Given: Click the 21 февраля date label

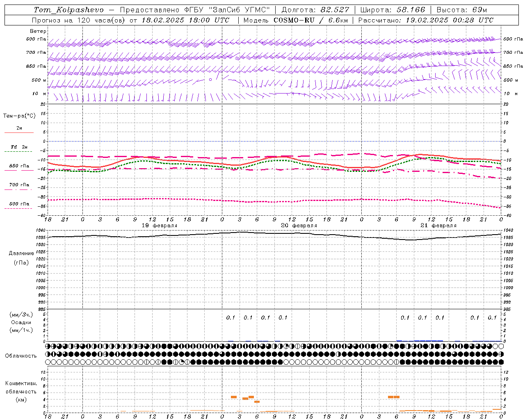Looking at the screenshot, I should point(438,226).
